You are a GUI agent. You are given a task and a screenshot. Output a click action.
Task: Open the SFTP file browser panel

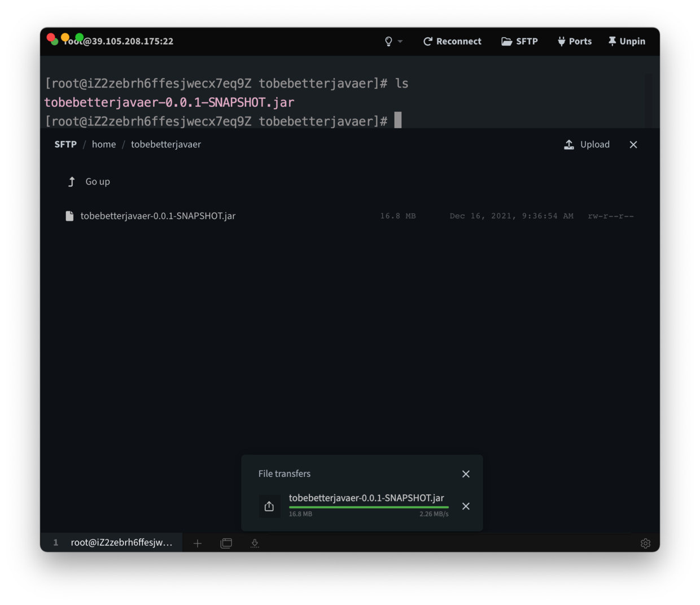click(x=519, y=41)
